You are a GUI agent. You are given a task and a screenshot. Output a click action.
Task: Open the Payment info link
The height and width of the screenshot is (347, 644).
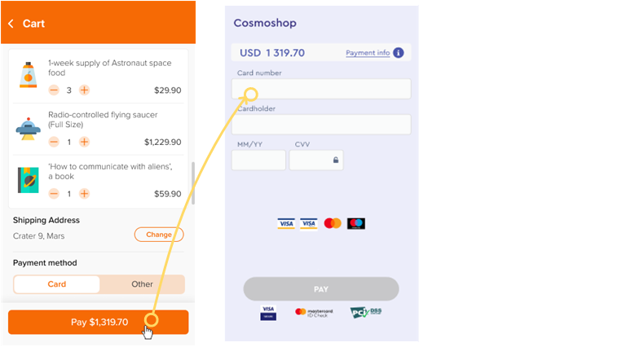(x=368, y=53)
